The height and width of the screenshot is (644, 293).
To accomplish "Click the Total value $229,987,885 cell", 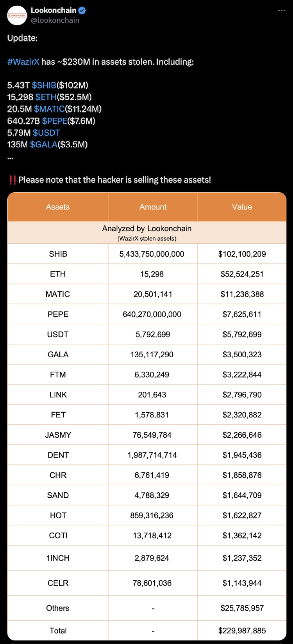I will pos(242,631).
